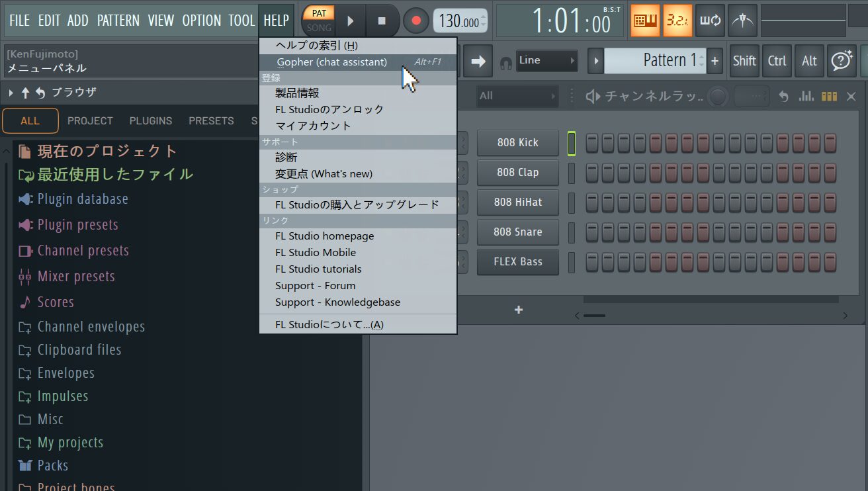This screenshot has height=491, width=868.
Task: Toggle first step of 808 HiHat
Action: point(591,202)
